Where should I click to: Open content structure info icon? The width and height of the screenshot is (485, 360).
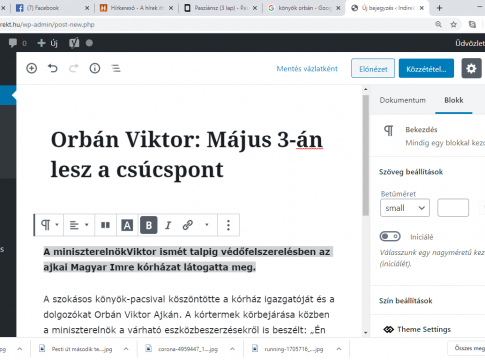(x=95, y=68)
